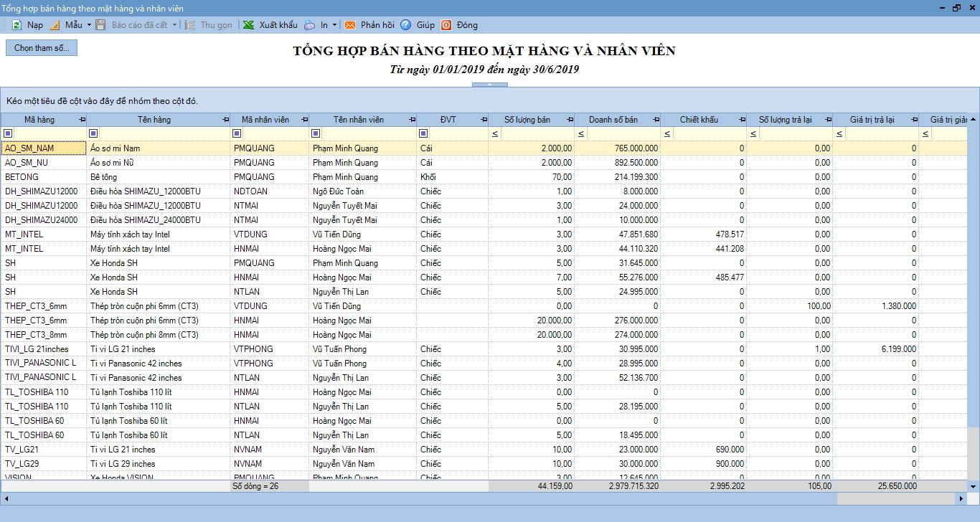
Task: Click the 478.517 discount value
Action: [x=704, y=234]
